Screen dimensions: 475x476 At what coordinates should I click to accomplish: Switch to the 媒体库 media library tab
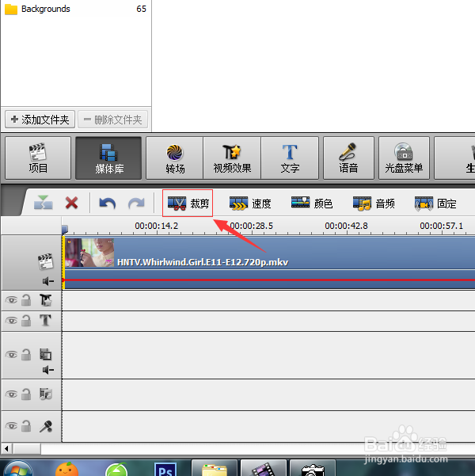point(108,158)
